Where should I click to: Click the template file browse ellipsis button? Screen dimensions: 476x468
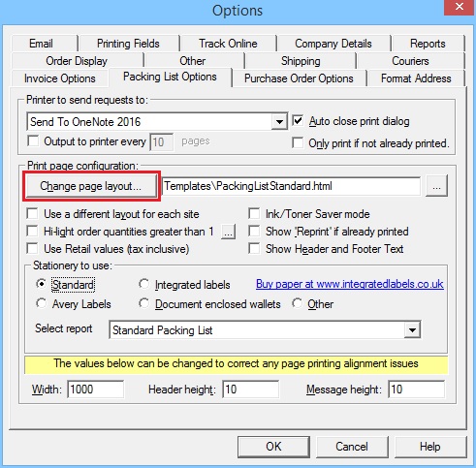click(436, 186)
